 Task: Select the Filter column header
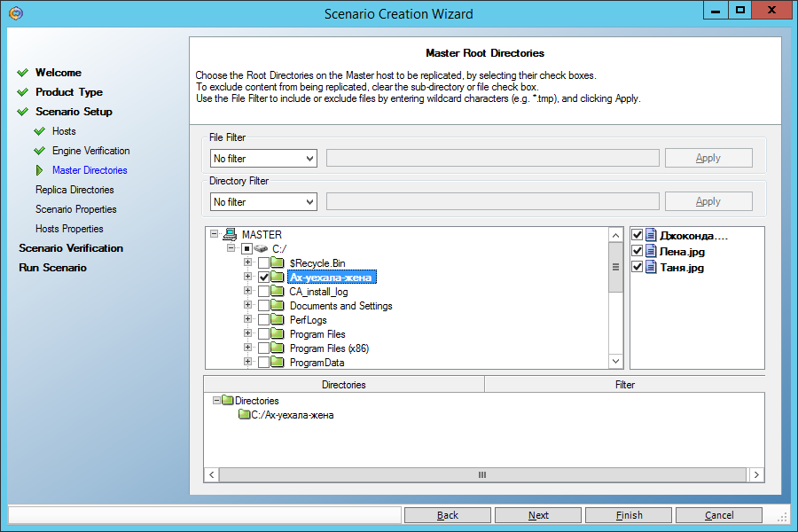(x=624, y=384)
